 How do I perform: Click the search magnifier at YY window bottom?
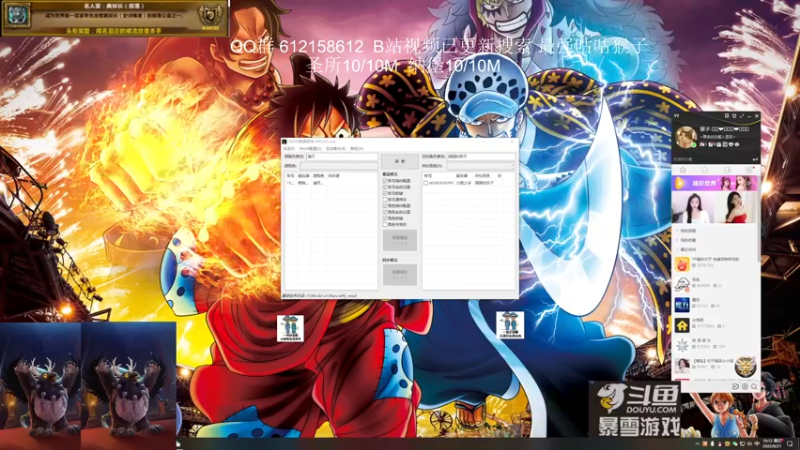point(754,387)
